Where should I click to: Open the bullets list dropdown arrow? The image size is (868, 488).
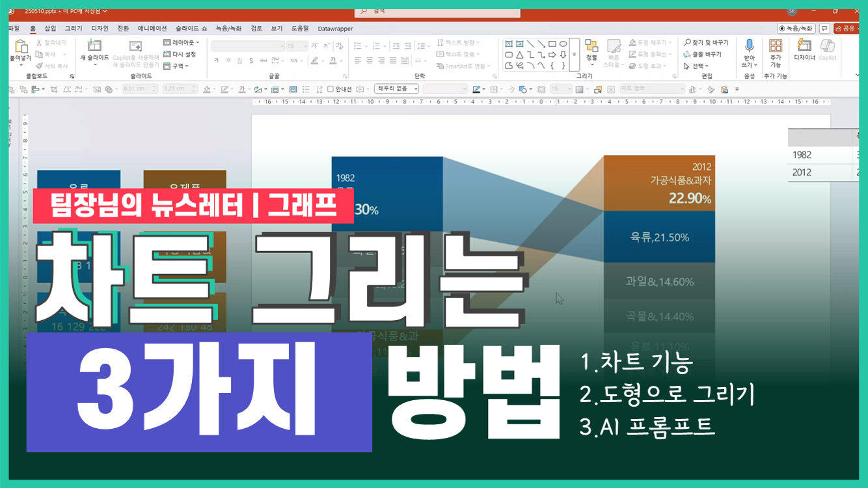[x=365, y=46]
